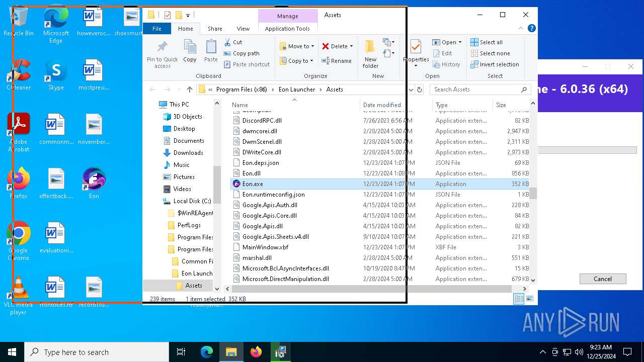Open Quick Access Toolbar customize dropdown
This screenshot has height=362, width=644.
(x=188, y=16)
